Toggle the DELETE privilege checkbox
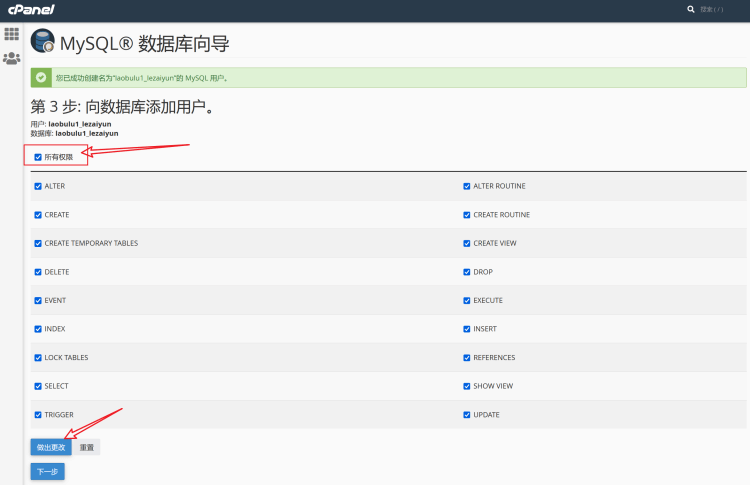The height and width of the screenshot is (485, 750). [x=38, y=272]
